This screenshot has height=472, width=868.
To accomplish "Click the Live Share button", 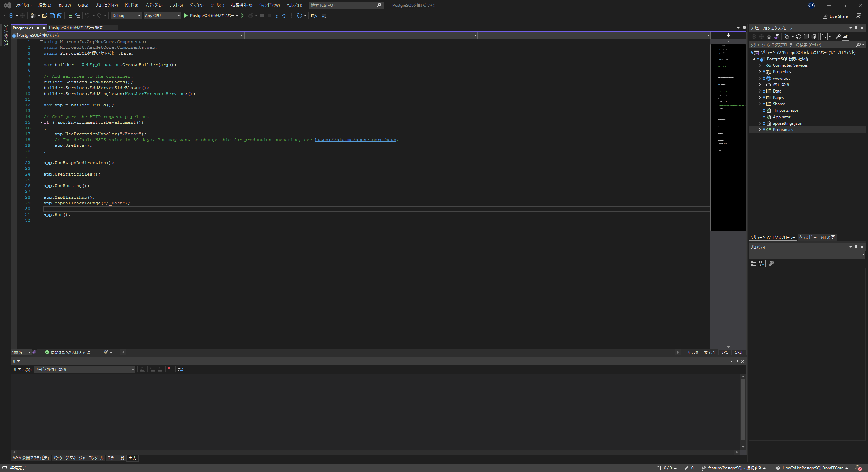I will tap(835, 16).
